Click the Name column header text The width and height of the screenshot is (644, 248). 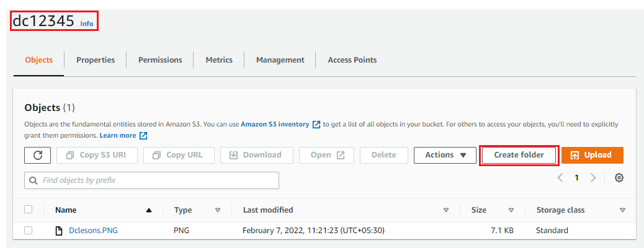click(66, 210)
